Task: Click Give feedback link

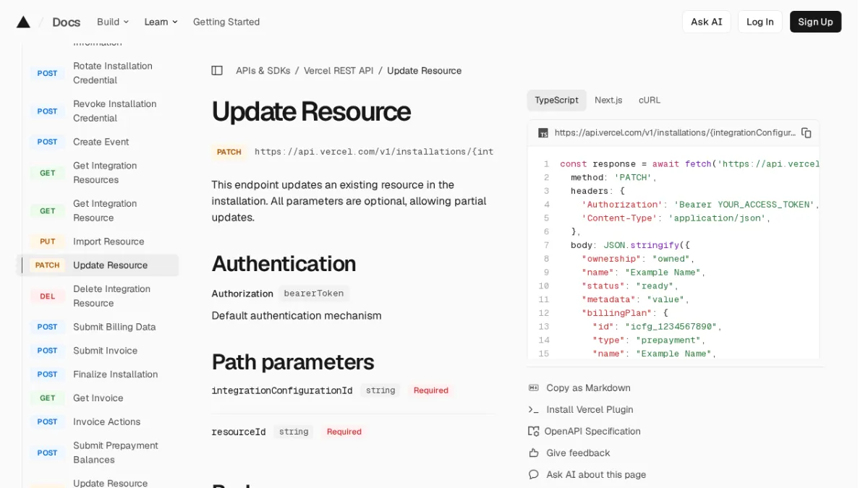Action: [x=578, y=453]
